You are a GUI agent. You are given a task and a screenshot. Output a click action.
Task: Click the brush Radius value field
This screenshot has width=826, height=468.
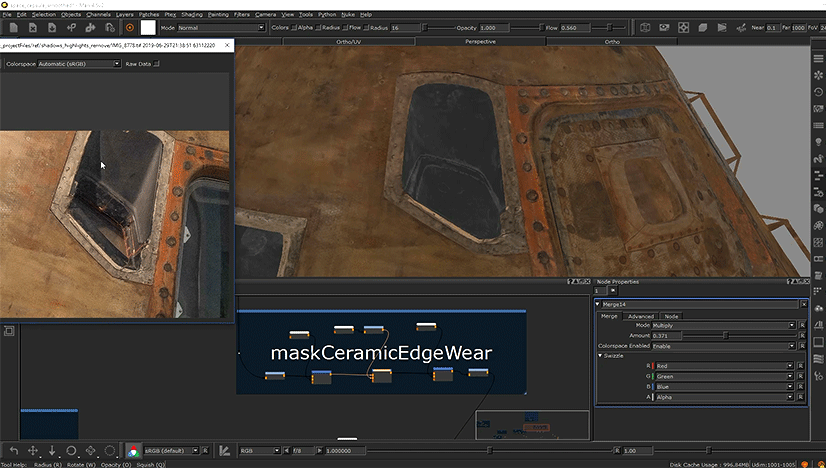pos(405,27)
